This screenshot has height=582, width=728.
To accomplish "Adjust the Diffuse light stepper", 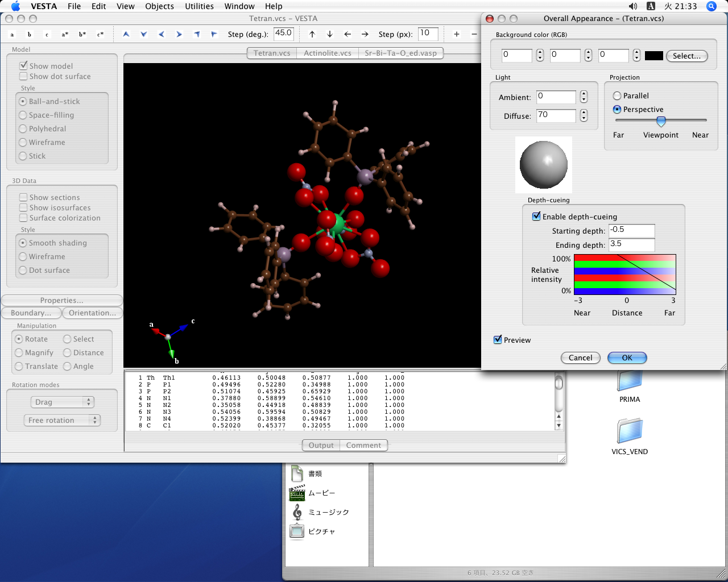I will [x=584, y=115].
